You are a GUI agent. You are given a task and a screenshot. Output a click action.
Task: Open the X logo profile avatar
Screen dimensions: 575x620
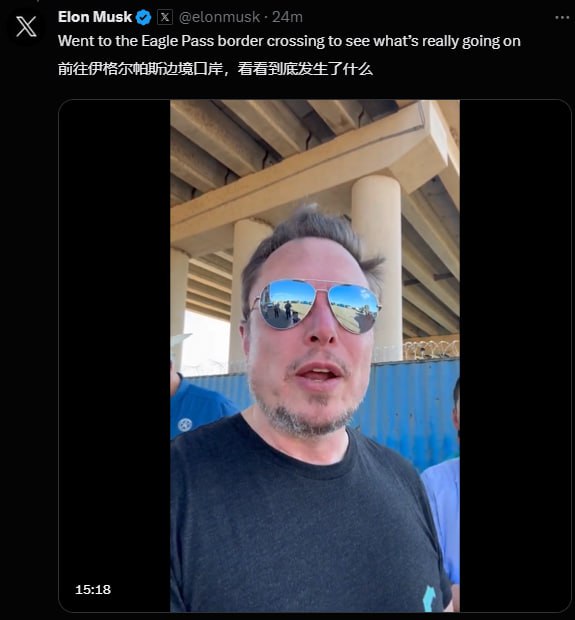tap(26, 26)
